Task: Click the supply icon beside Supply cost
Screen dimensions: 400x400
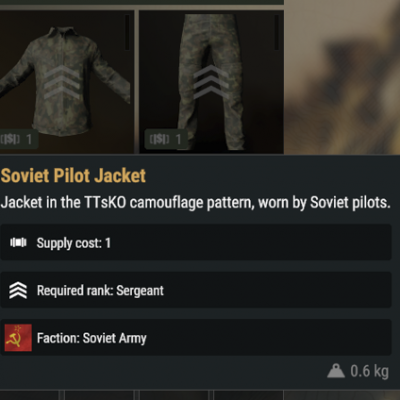Action: tap(18, 243)
